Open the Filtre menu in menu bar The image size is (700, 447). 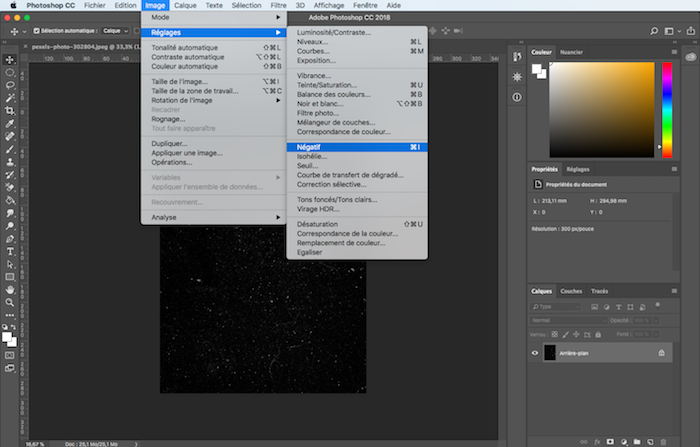[278, 5]
